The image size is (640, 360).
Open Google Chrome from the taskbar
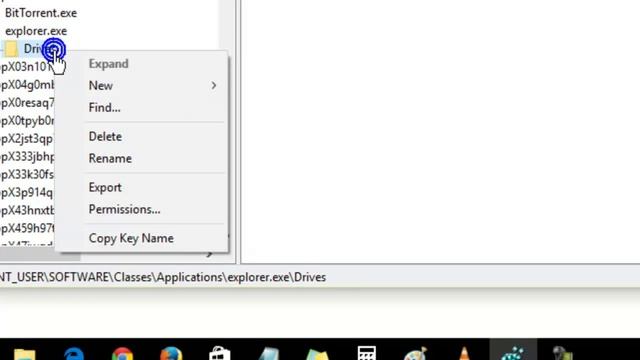(x=122, y=353)
